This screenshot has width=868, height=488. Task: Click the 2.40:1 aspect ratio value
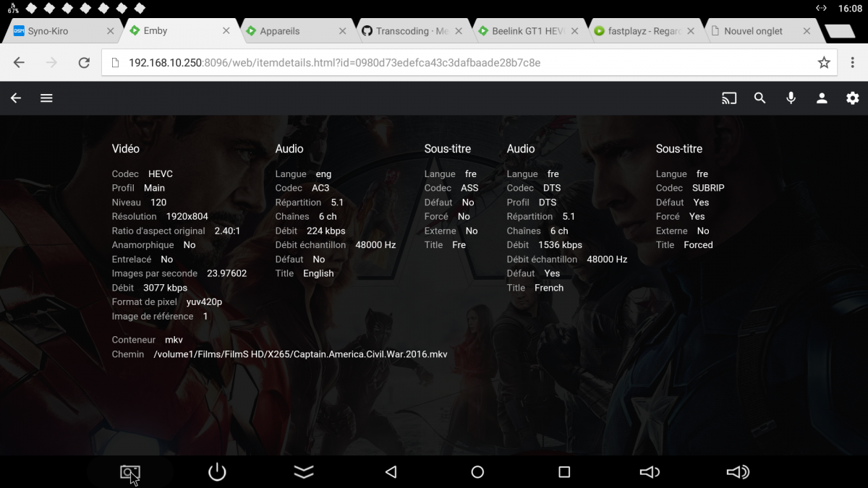pyautogui.click(x=227, y=231)
